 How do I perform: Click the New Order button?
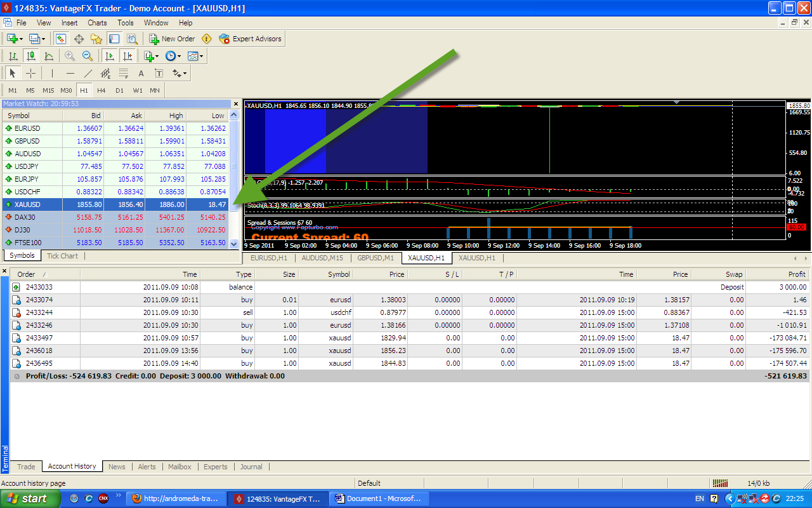click(x=172, y=39)
